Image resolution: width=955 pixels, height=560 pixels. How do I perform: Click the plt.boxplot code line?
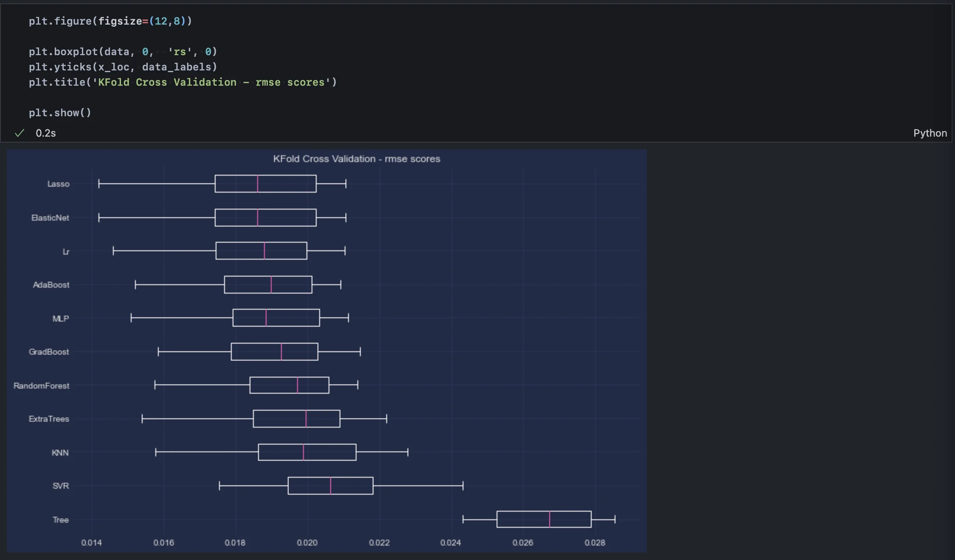123,52
